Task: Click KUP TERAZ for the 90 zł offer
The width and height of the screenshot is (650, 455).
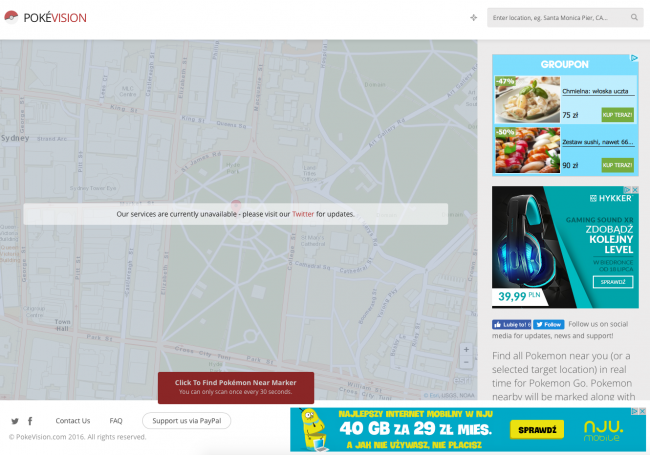Action: [x=617, y=165]
